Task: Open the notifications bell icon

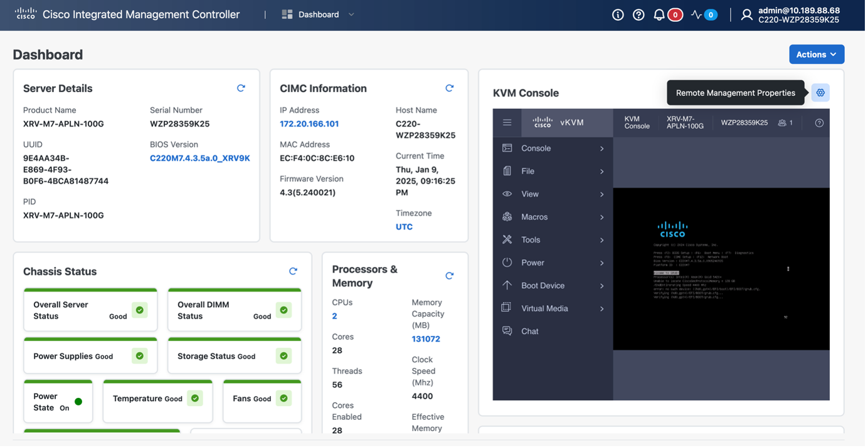Action: pyautogui.click(x=659, y=15)
